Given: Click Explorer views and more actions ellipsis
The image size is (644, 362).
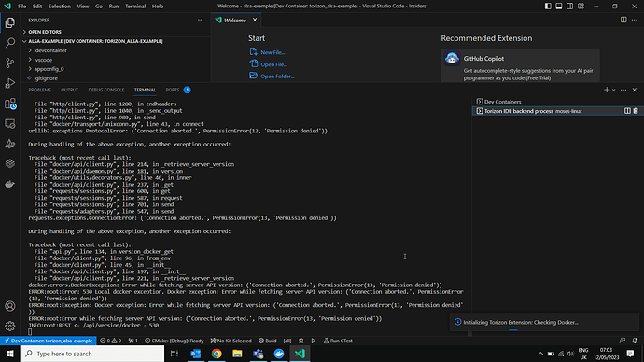Looking at the screenshot, I should (201, 20).
